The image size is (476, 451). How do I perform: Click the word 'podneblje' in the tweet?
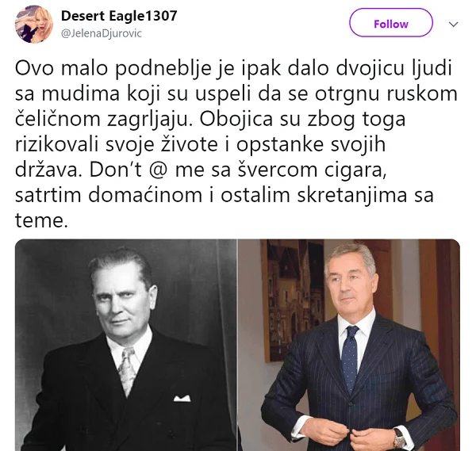(x=163, y=69)
